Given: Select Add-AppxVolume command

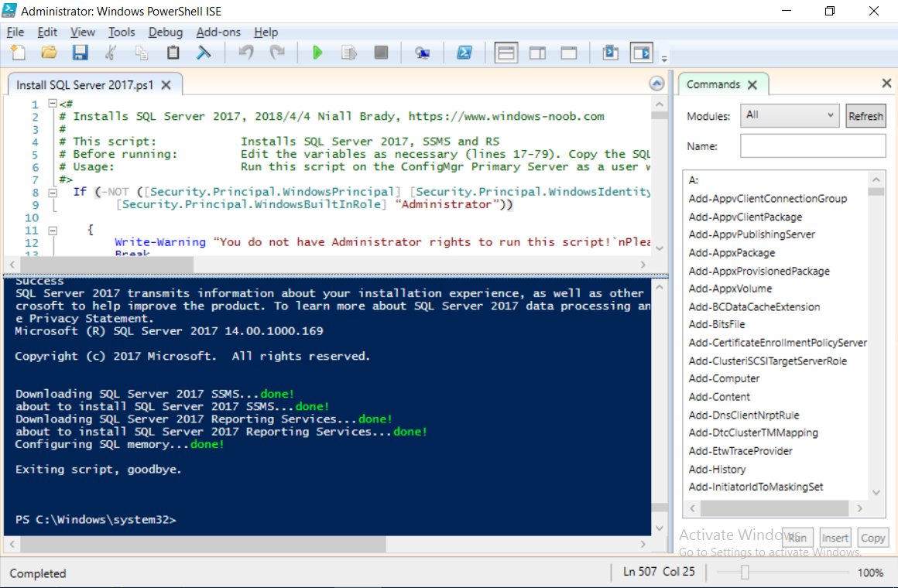Looking at the screenshot, I should pos(730,289).
